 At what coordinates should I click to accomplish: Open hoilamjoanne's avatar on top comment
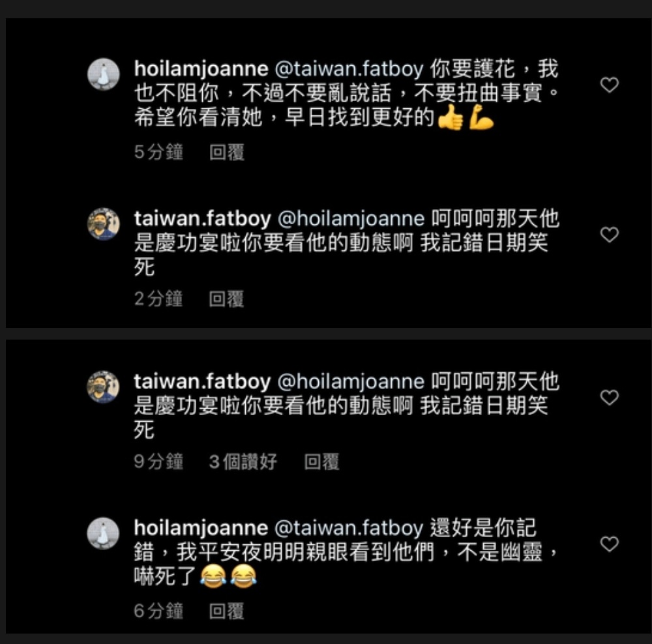104,74
